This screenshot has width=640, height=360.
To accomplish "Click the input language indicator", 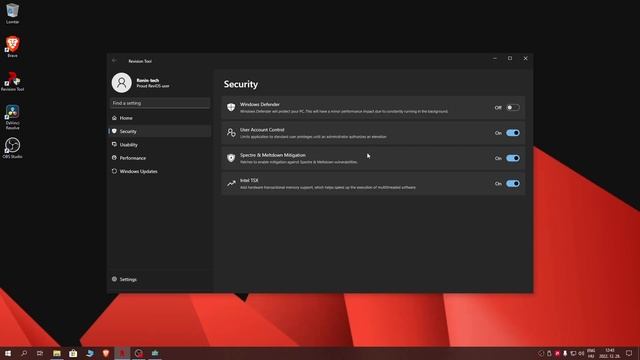I will tap(591, 353).
